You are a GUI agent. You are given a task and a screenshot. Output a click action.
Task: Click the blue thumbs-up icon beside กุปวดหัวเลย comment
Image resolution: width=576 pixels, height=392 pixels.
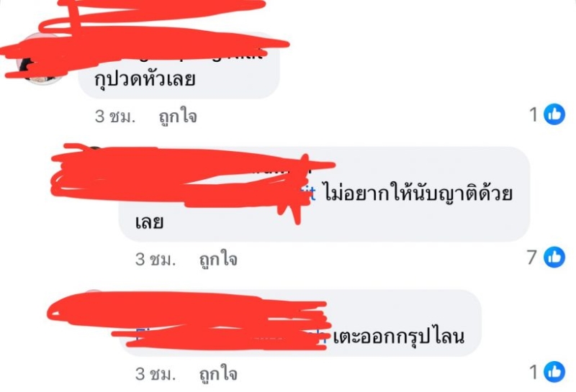click(554, 114)
